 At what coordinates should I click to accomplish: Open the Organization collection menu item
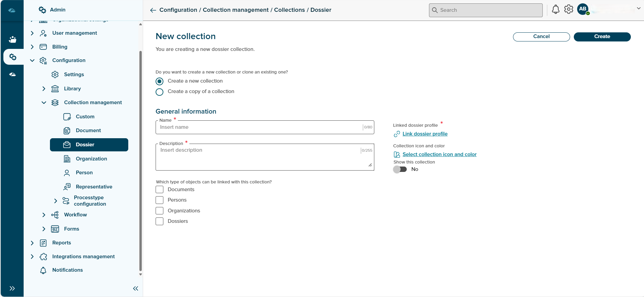[x=91, y=159]
